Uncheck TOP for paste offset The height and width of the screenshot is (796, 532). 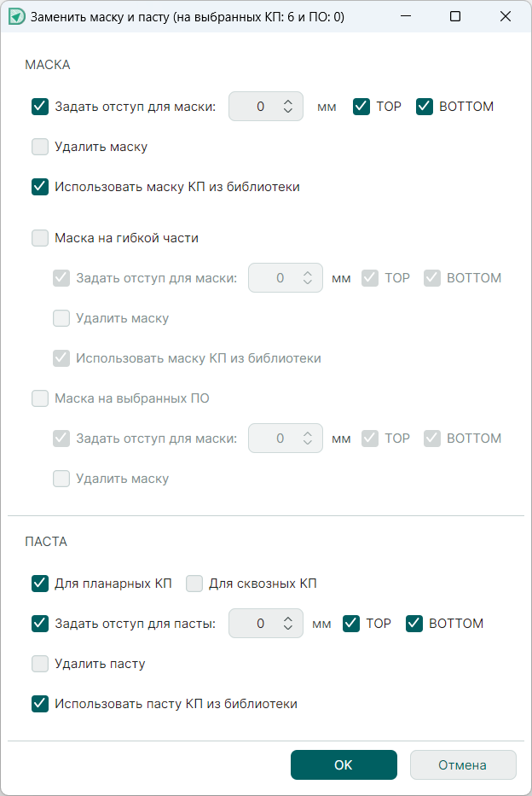click(x=351, y=624)
